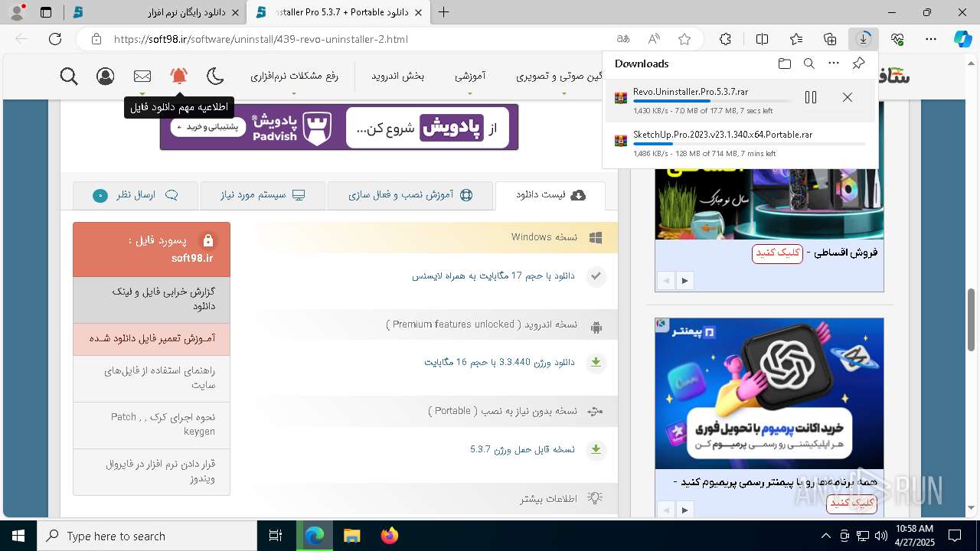Image resolution: width=980 pixels, height=551 pixels.
Task: Launch Firefox from taskbar
Action: (x=389, y=536)
